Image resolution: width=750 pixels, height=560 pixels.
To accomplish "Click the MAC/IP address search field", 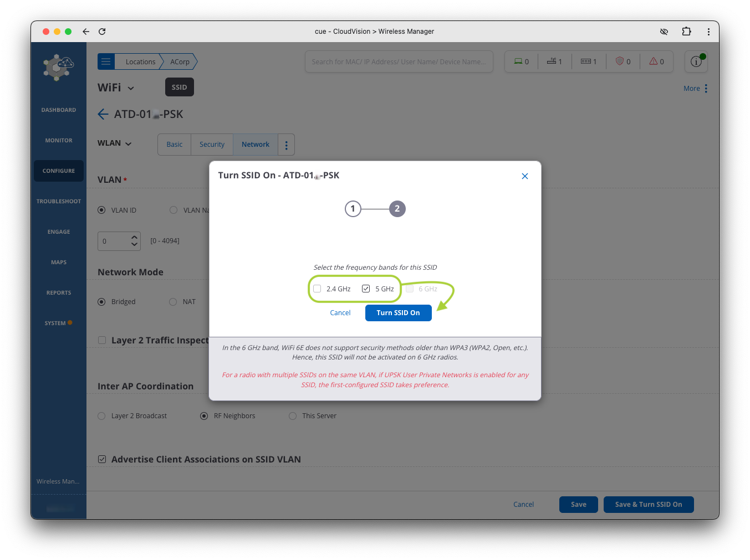I will click(399, 61).
